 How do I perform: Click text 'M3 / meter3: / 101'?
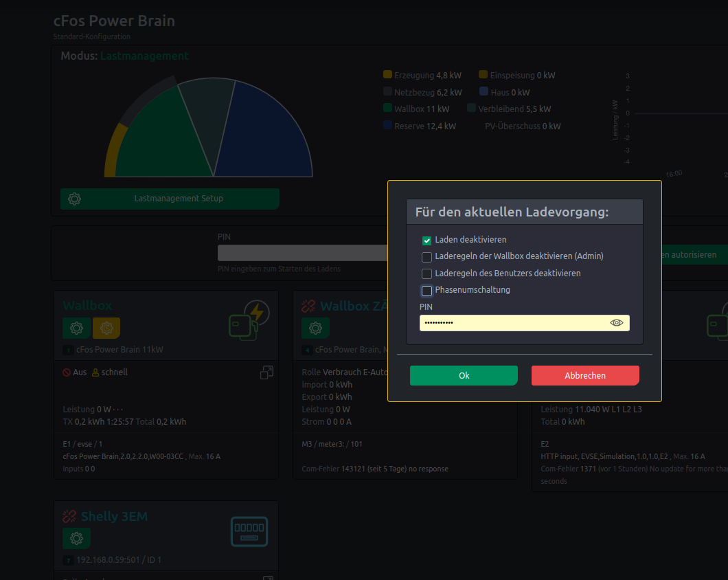pyautogui.click(x=332, y=444)
